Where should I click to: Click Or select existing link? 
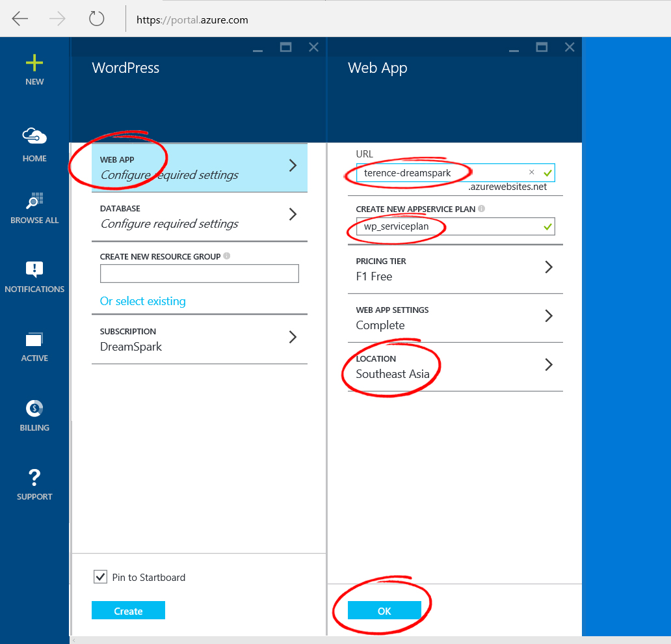[142, 301]
